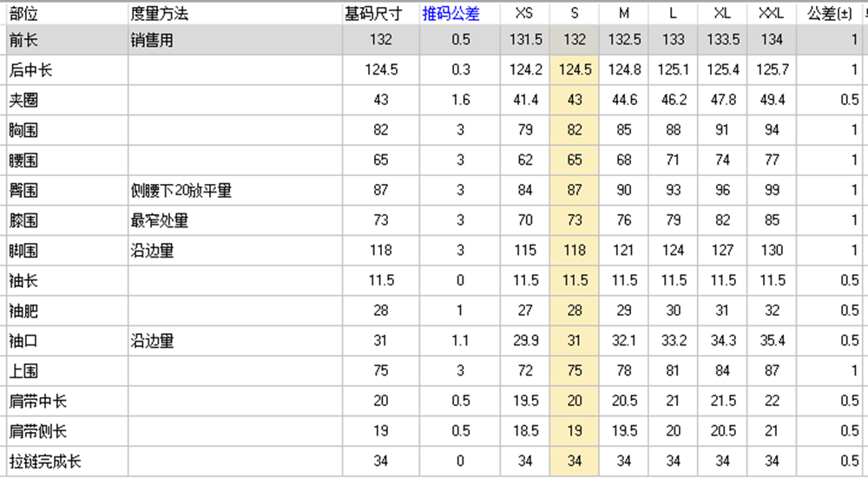Click the 后中长 tolerance value cell

[830, 69]
